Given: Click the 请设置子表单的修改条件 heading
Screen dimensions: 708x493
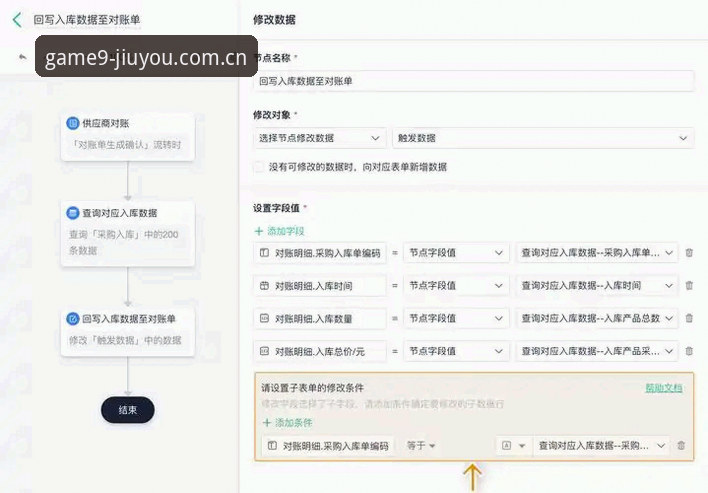Looking at the screenshot, I should [x=312, y=387].
